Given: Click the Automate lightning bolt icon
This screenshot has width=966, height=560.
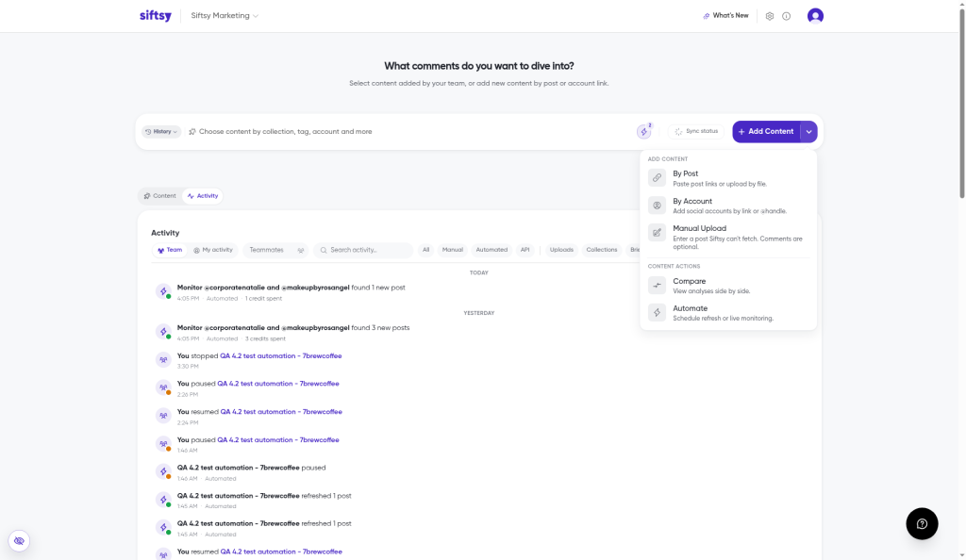Looking at the screenshot, I should pos(657,313).
